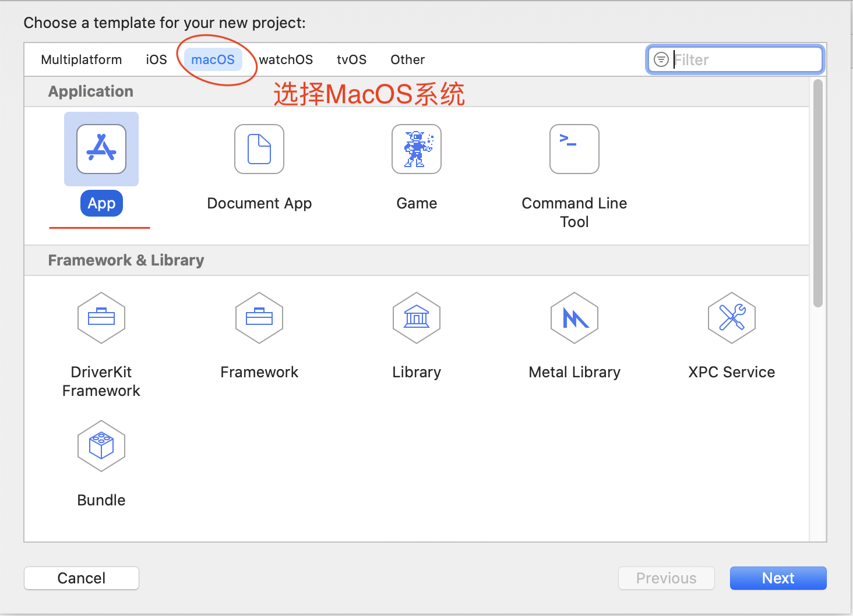Click the "App" label text
This screenshot has width=853, height=616.
(x=101, y=203)
